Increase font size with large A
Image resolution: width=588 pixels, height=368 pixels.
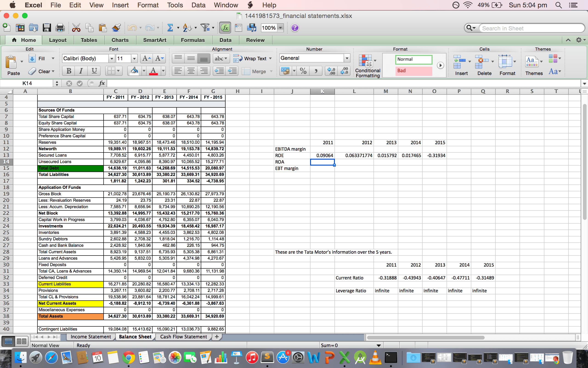(147, 58)
